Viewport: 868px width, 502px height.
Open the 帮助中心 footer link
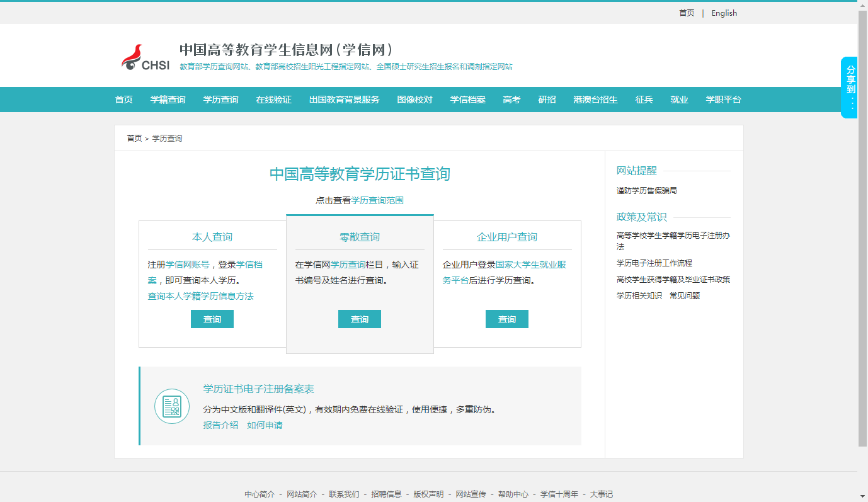[x=513, y=494]
